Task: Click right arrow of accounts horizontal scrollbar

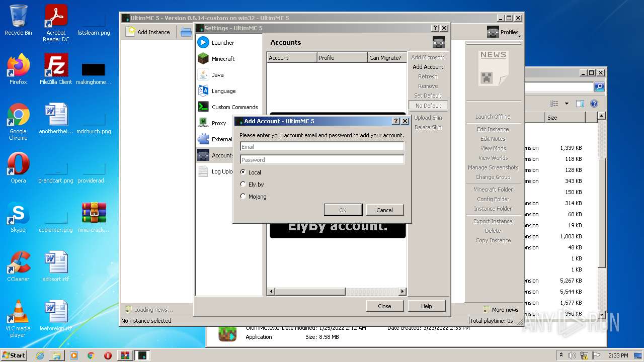Action: click(402, 291)
